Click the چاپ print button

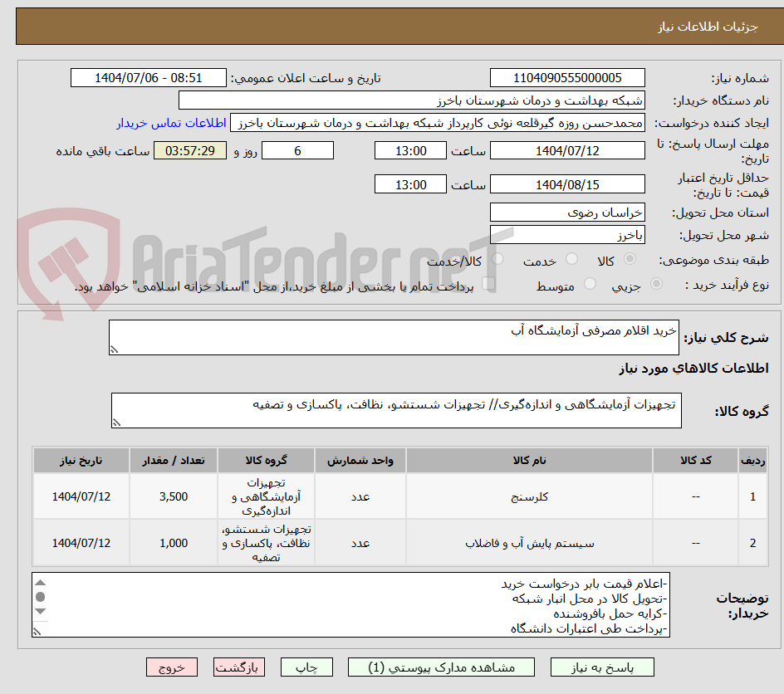pos(306,667)
